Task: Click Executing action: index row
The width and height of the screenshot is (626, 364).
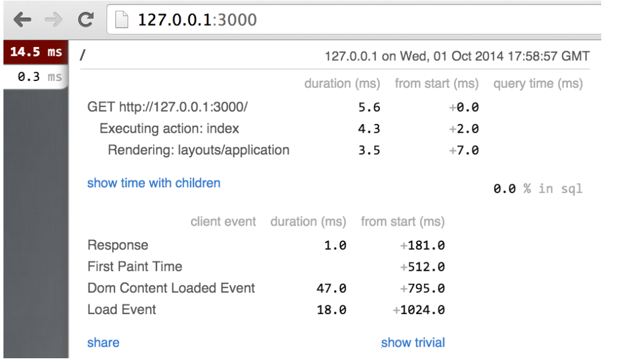Action: pos(169,129)
